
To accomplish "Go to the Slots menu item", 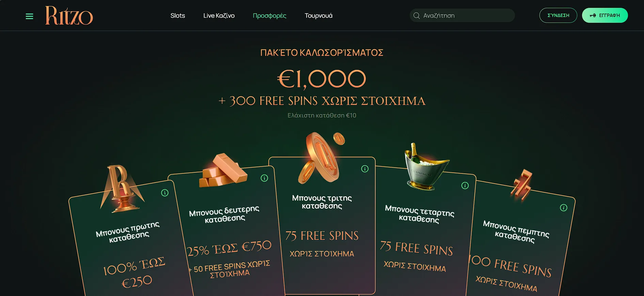I will click(178, 16).
